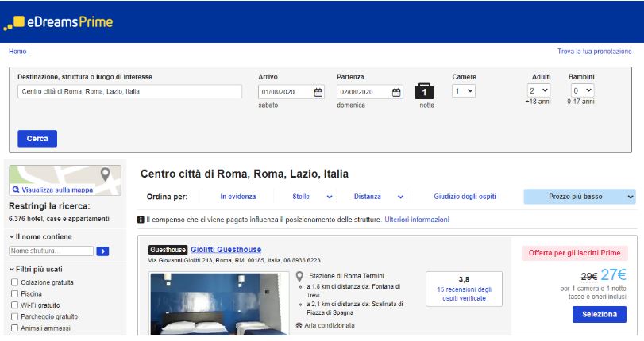644x341 pixels.
Task: Open the Giolitti Guesthouse link
Action: [226, 249]
